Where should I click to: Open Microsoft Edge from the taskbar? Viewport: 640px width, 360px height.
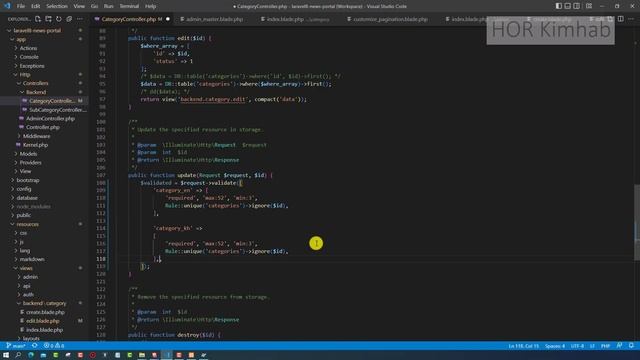(31, 355)
